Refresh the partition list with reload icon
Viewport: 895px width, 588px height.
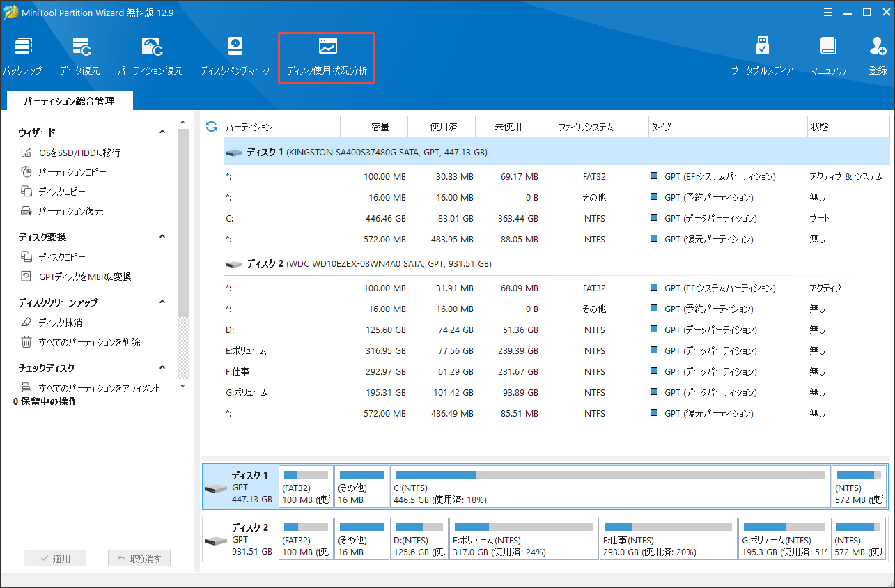click(x=212, y=126)
